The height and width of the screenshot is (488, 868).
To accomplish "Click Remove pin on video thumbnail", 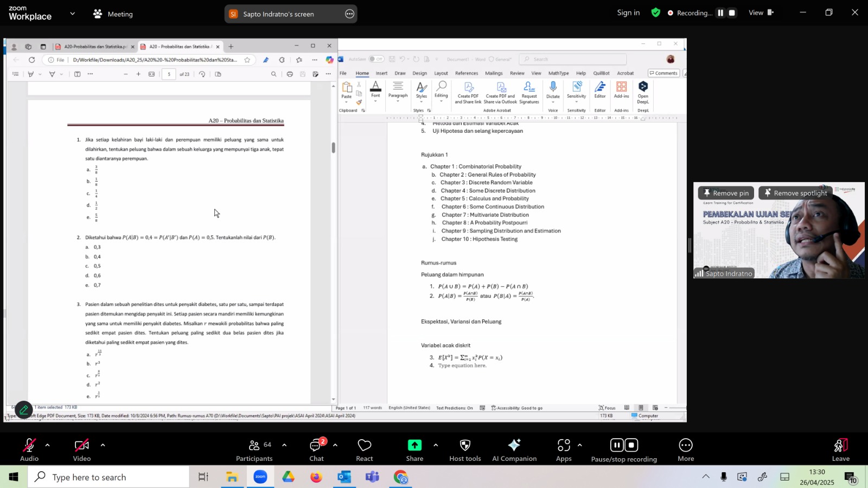I will coord(726,193).
